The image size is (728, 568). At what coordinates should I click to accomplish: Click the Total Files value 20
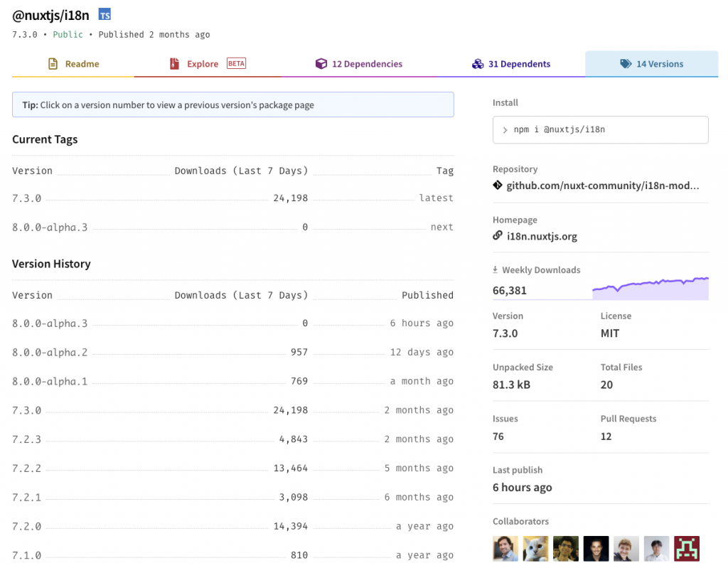606,385
